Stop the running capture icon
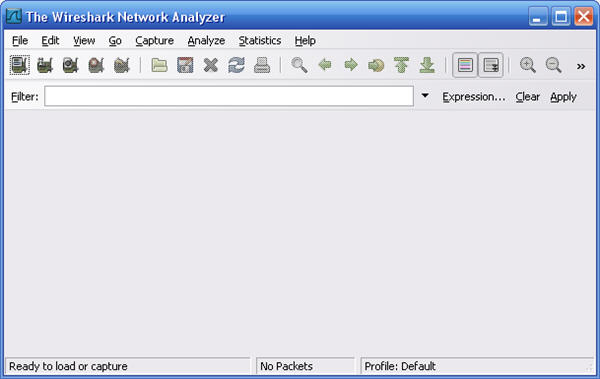The width and height of the screenshot is (600, 379). click(96, 65)
